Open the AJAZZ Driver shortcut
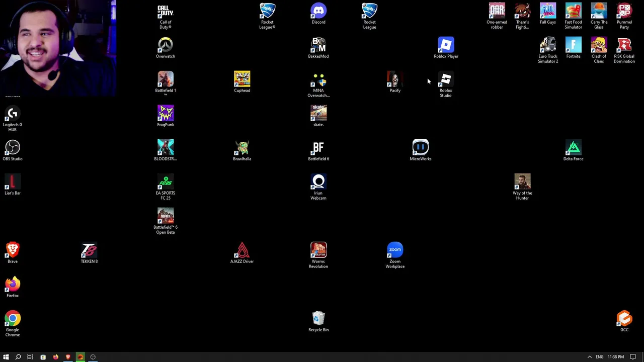The image size is (644, 362). 242,253
